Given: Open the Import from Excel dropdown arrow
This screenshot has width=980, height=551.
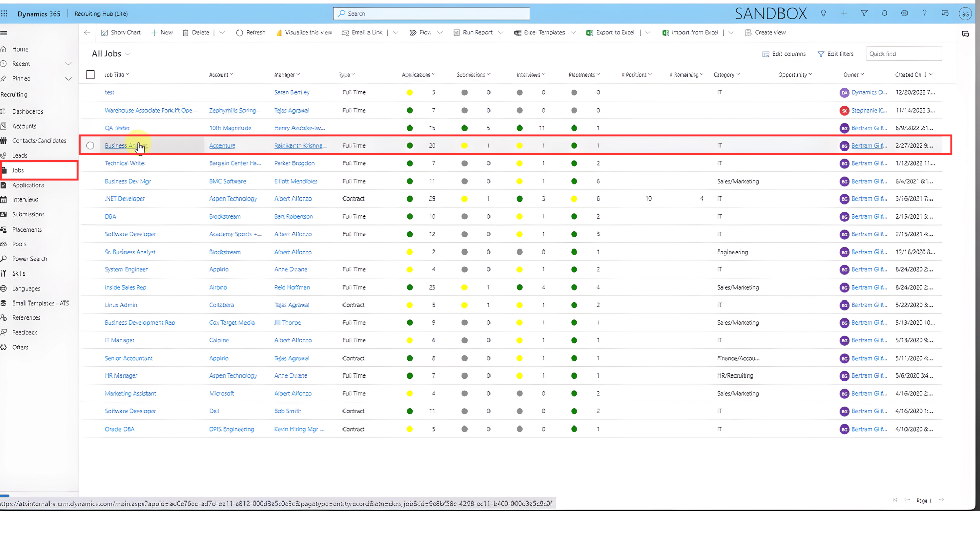Looking at the screenshot, I should (731, 33).
